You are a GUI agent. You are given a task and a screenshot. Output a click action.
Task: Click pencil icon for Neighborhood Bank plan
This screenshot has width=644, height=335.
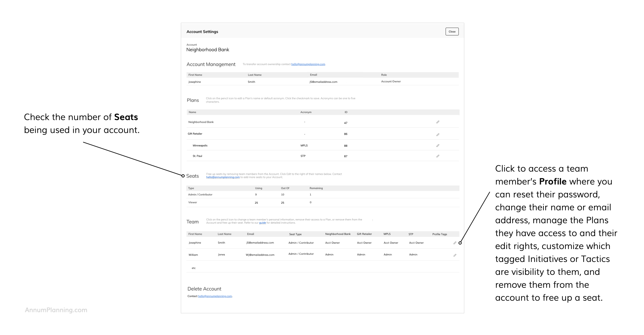coord(438,122)
